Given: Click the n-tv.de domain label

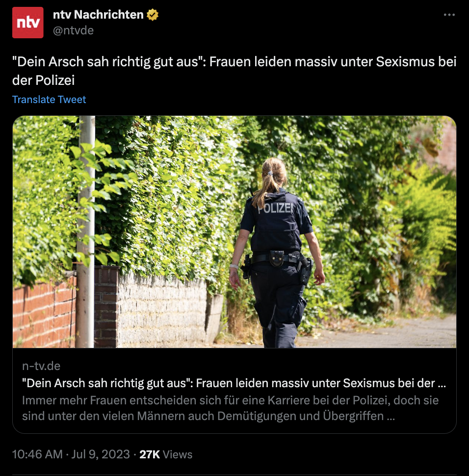Looking at the screenshot, I should pyautogui.click(x=41, y=366).
